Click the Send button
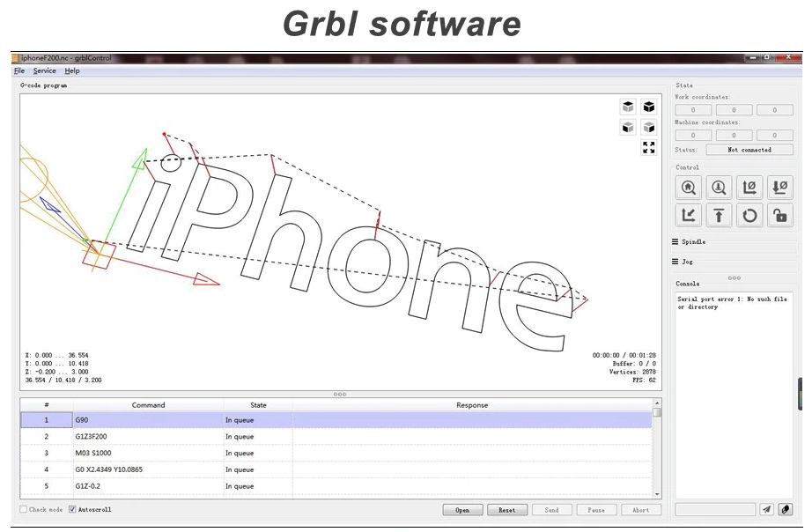Image resolution: width=812 pixels, height=532 pixels. 551,510
